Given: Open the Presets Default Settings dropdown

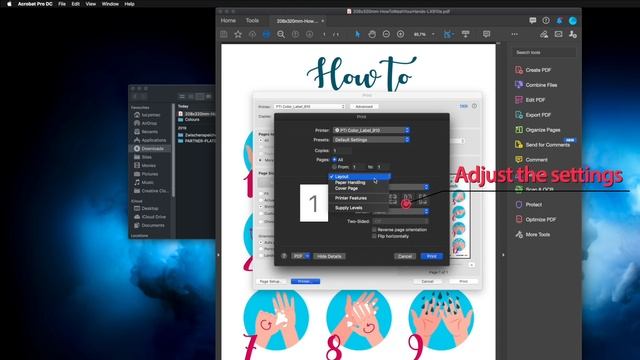Looking at the screenshot, I should pyautogui.click(x=371, y=140).
